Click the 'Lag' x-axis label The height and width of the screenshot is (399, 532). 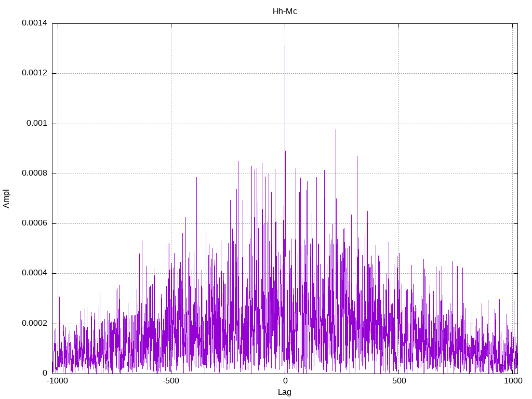coord(284,392)
